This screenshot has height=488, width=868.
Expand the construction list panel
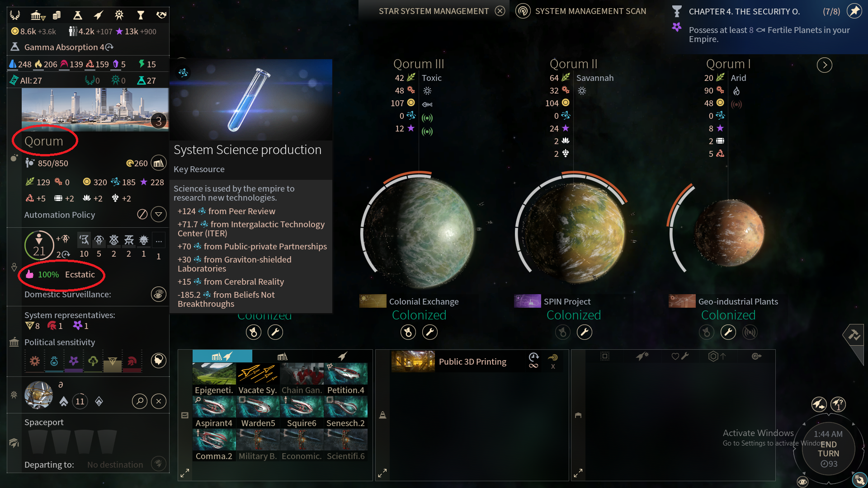click(x=185, y=473)
